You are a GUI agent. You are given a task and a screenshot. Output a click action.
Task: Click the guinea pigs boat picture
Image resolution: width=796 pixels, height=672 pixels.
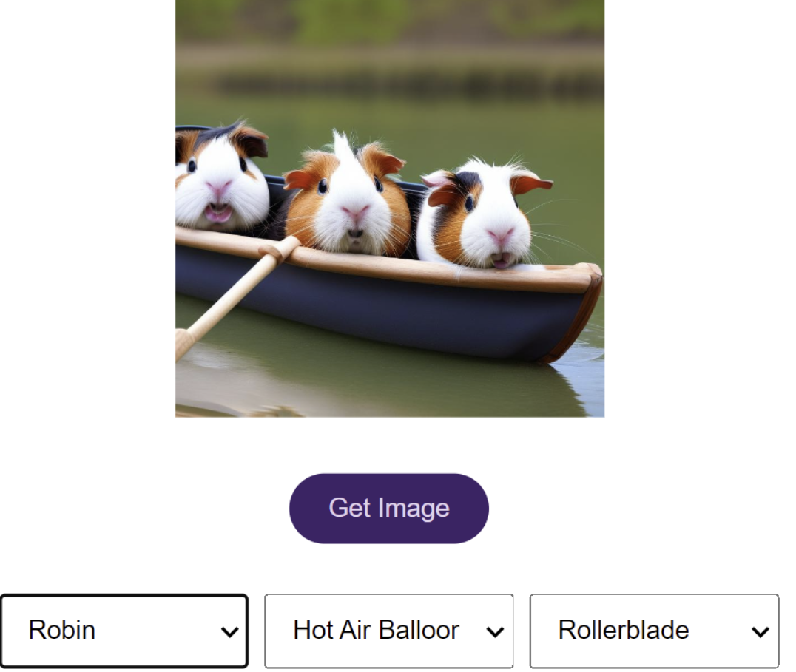pos(389,208)
